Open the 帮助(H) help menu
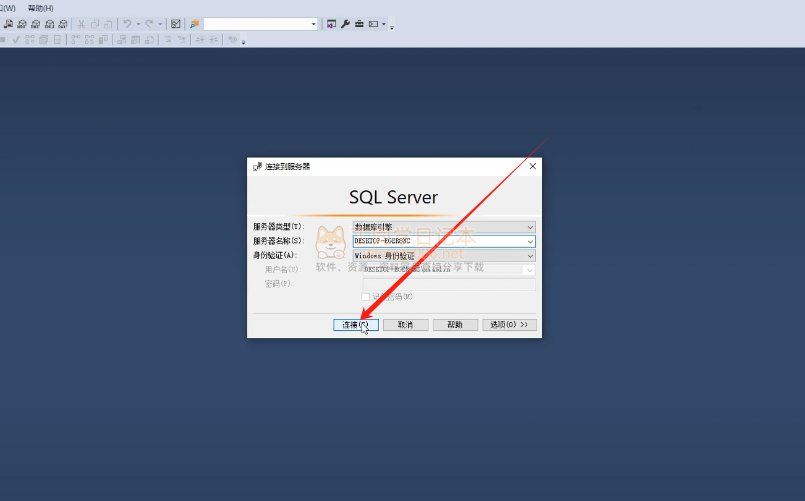805x501 pixels. 41,8
